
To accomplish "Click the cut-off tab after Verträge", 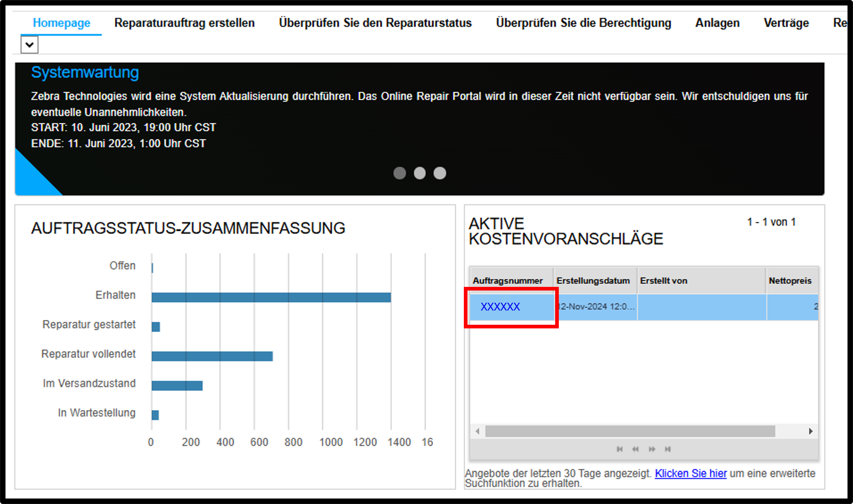I will tap(840, 23).
